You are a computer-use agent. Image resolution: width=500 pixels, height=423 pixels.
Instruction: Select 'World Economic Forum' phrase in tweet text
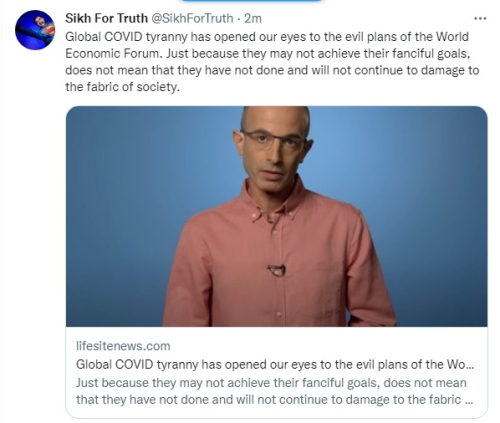pos(267,45)
